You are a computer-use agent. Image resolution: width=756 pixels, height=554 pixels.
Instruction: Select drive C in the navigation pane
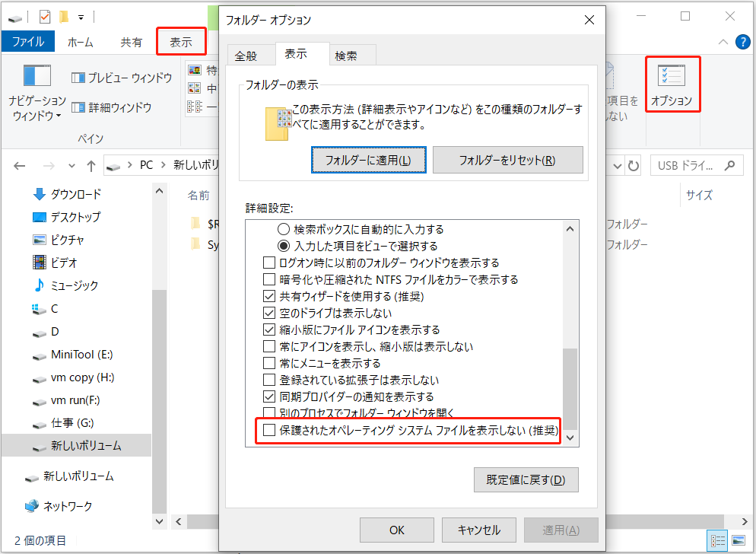[45, 309]
